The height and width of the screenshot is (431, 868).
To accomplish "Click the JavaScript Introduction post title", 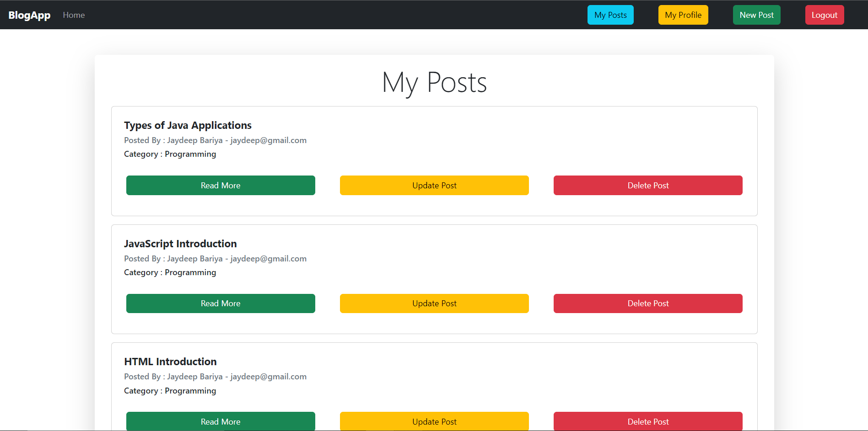I will [x=180, y=244].
